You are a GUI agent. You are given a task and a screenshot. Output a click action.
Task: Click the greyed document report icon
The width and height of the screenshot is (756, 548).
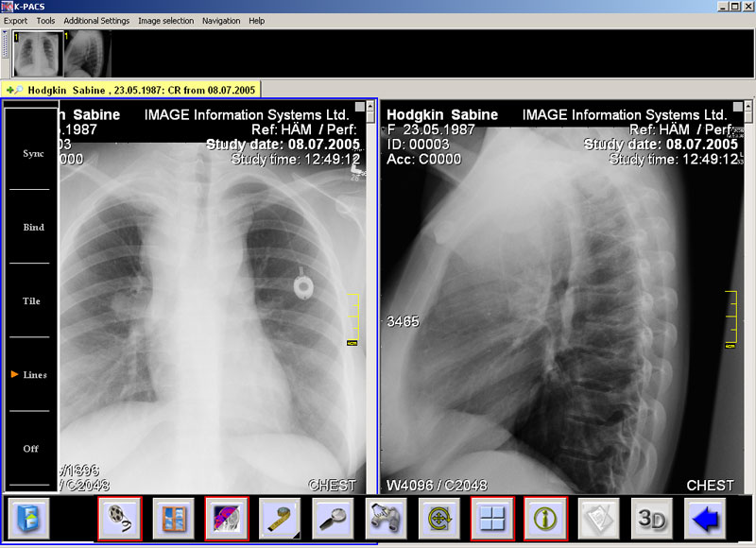599,519
